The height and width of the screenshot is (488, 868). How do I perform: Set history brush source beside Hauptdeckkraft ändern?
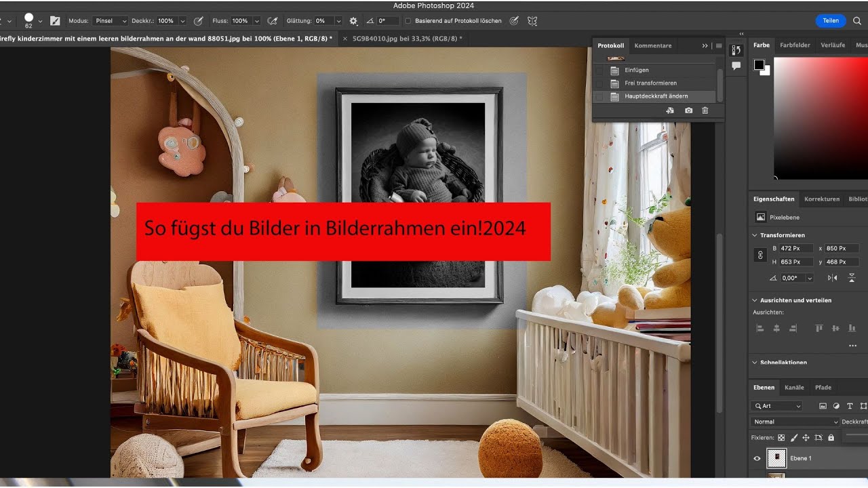click(x=599, y=96)
